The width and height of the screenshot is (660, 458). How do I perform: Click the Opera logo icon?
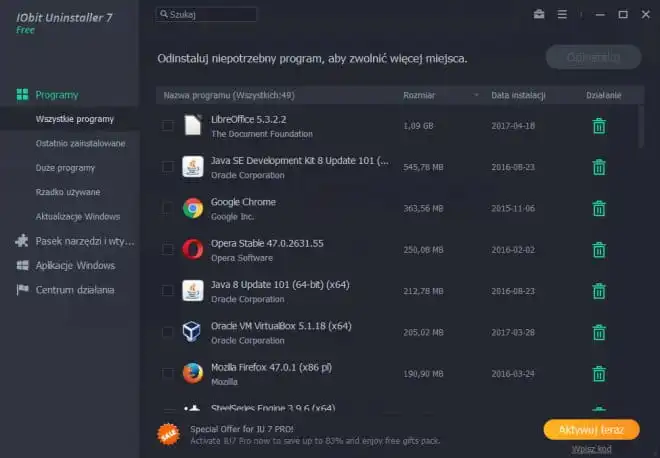pyautogui.click(x=193, y=249)
